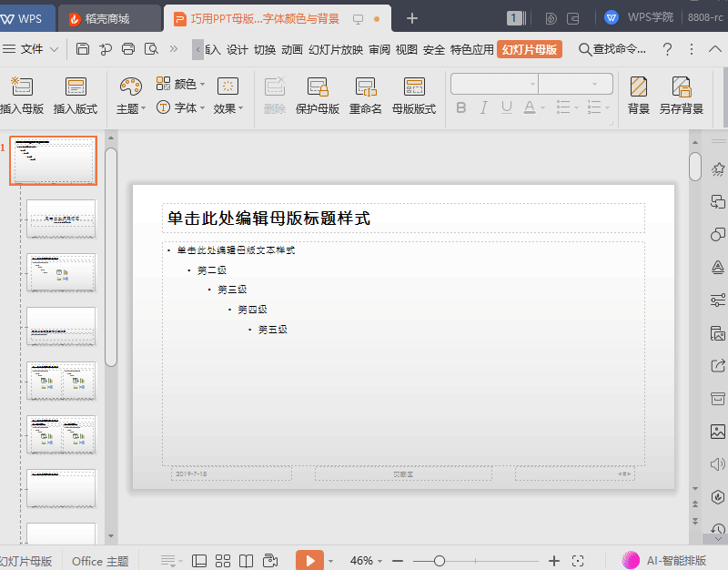The width and height of the screenshot is (728, 570).
Task: Select the title layout thumbnail below the master
Action: 61,219
